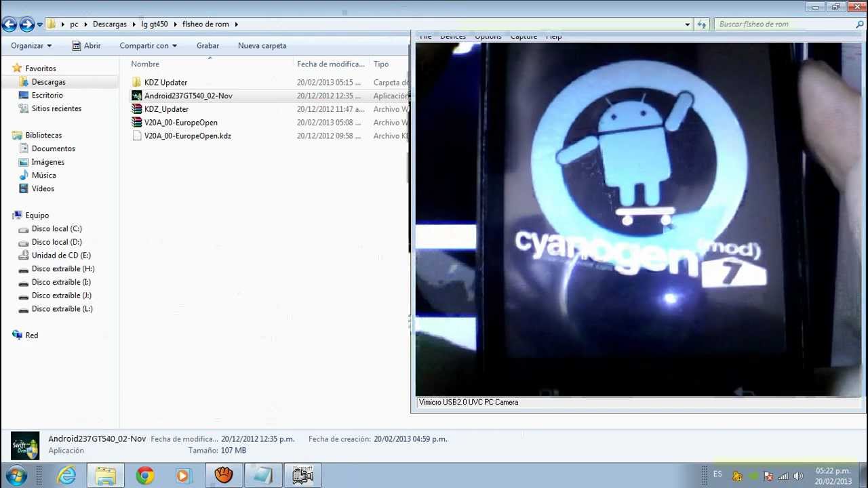Click the KDZ_Updater WinRAR archive icon
Screen dimensions: 868x488
(136, 109)
